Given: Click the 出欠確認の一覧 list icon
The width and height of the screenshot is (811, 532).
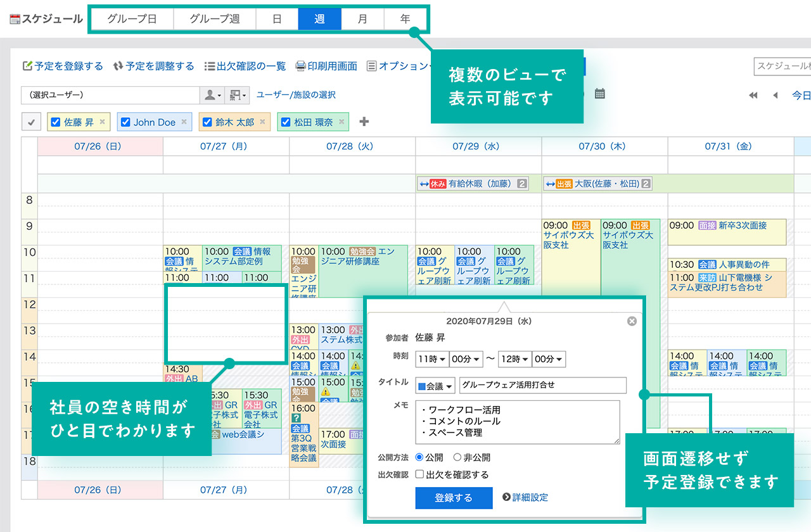Looking at the screenshot, I should (x=209, y=66).
